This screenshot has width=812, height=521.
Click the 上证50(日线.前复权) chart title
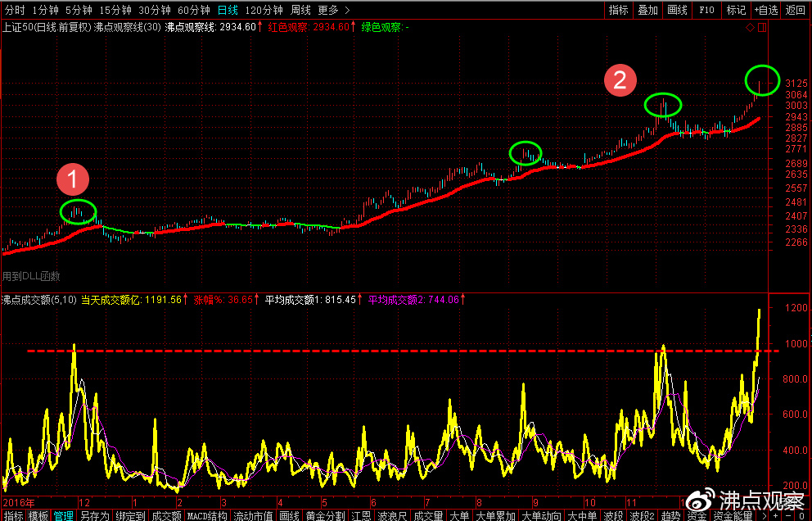pos(47,28)
